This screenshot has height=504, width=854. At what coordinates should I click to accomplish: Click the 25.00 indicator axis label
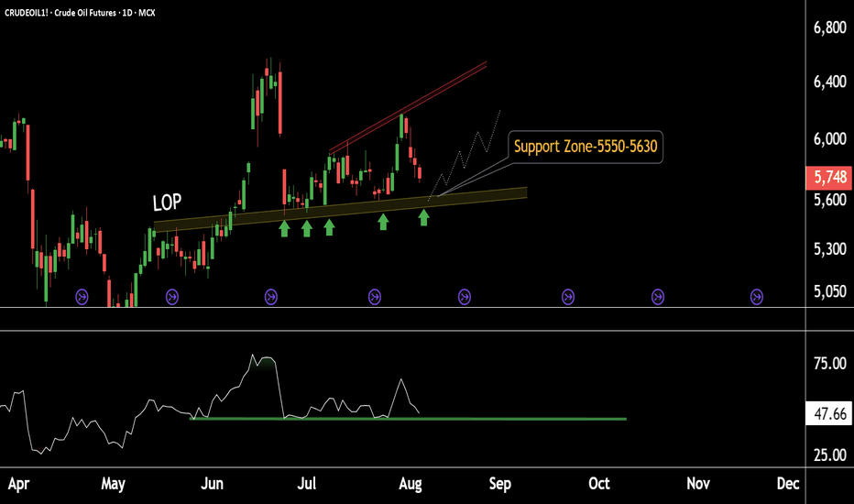click(x=830, y=455)
